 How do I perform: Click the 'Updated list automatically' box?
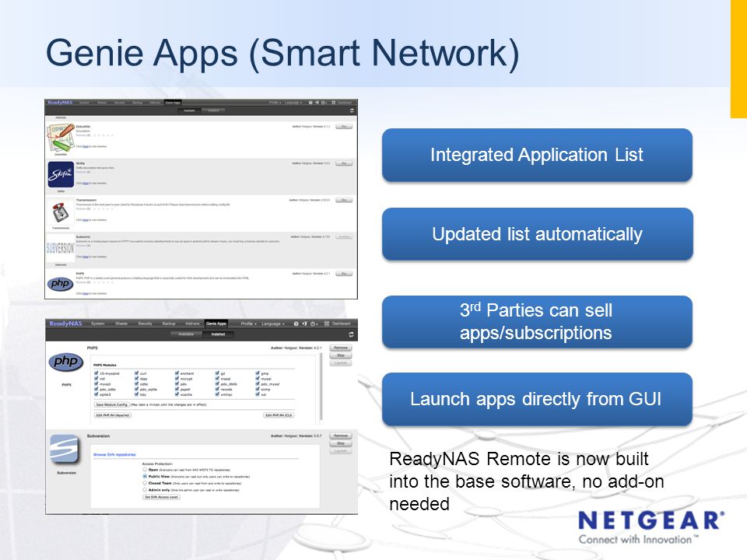[537, 234]
